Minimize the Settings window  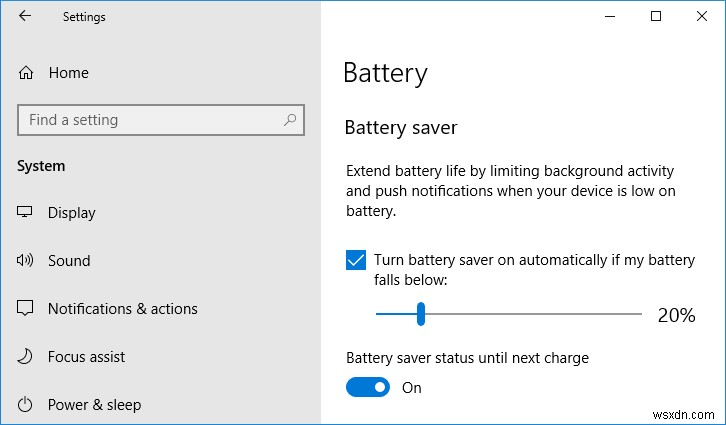(610, 16)
